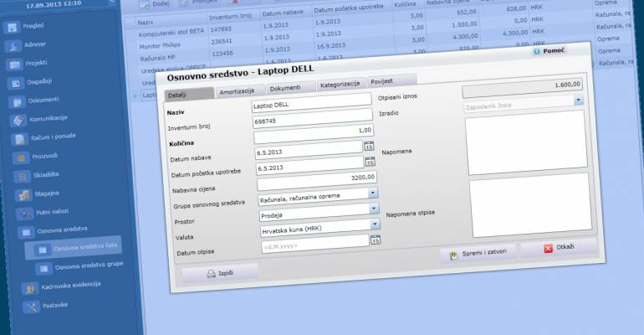Open Dokumenti sidebar icon
The width and height of the screenshot is (644, 335).
click(x=18, y=102)
